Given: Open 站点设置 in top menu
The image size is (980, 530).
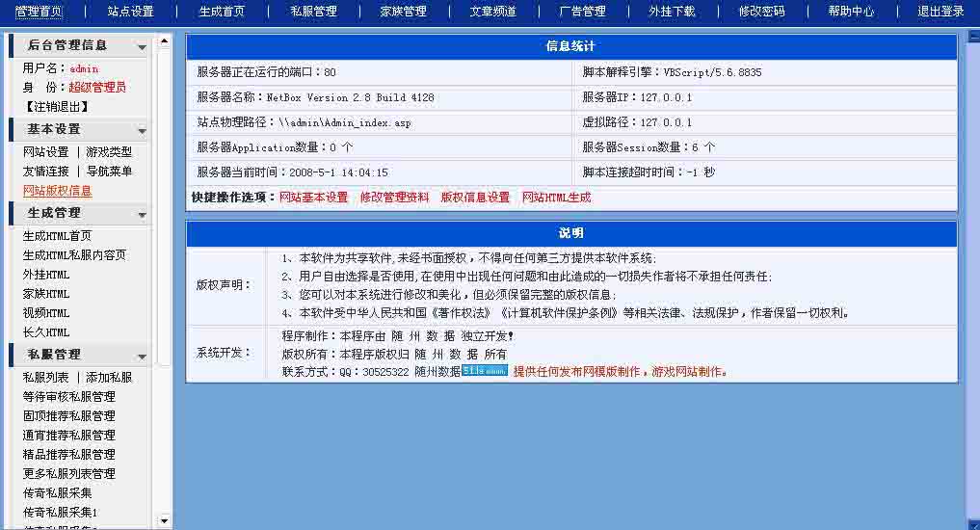Looking at the screenshot, I should pos(130,12).
